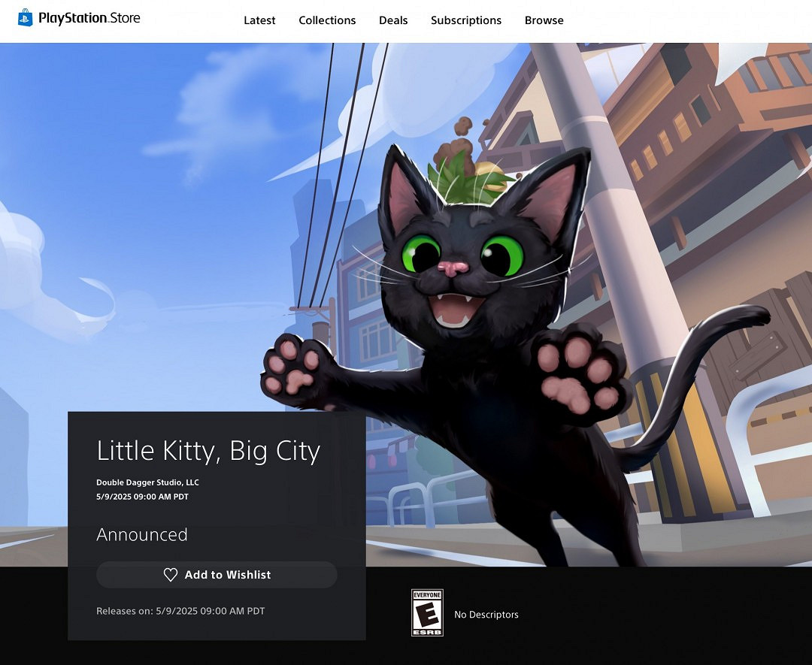Screen dimensions: 812x665
Task: Click the Little Kitty, Big City title
Action: click(208, 451)
